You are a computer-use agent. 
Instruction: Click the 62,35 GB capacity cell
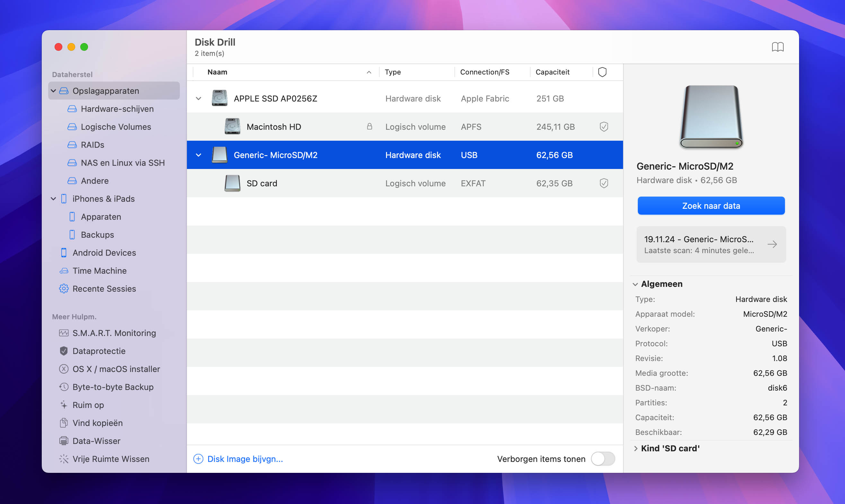(554, 183)
